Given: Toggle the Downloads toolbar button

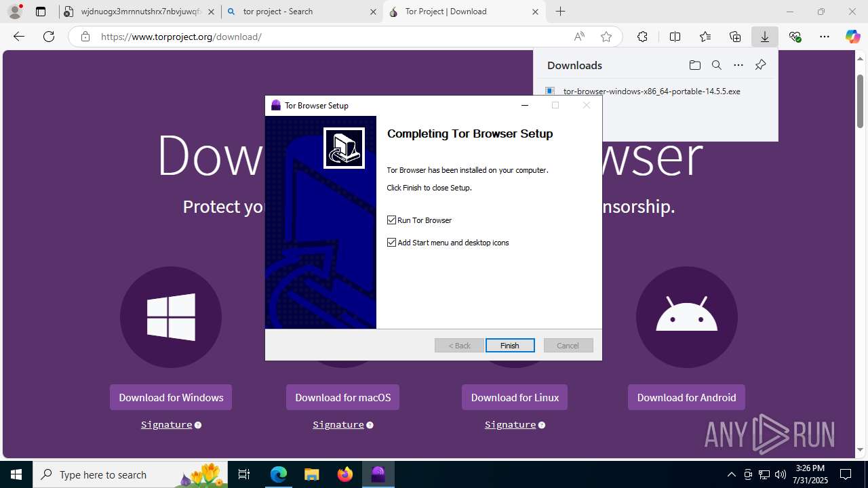Looking at the screenshot, I should tap(764, 37).
